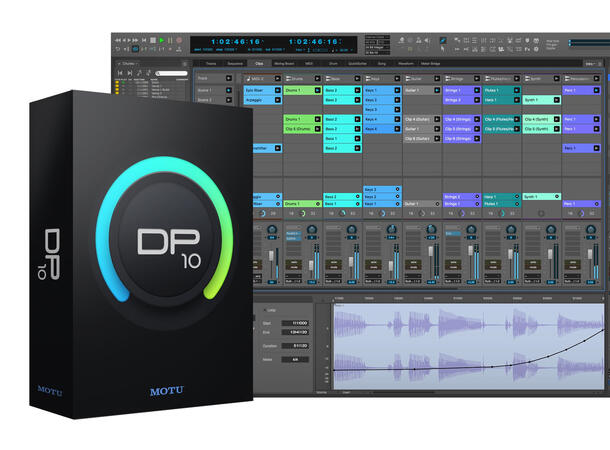Trigger Scene 2 play button
610x450 pixels.
pyautogui.click(x=229, y=100)
